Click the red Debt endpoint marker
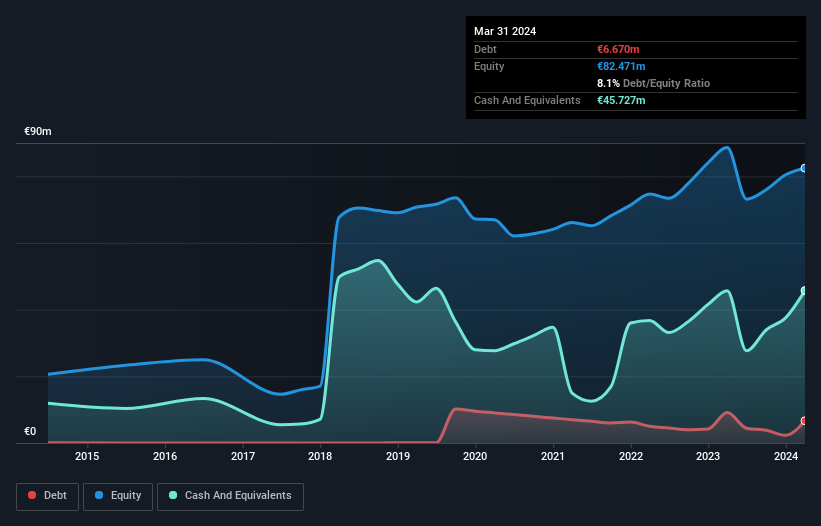 point(804,421)
